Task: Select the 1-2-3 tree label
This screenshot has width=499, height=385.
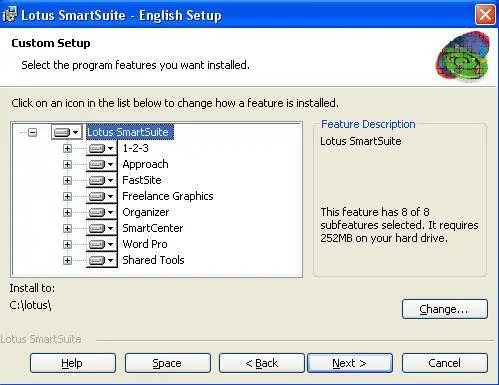Action: (135, 148)
